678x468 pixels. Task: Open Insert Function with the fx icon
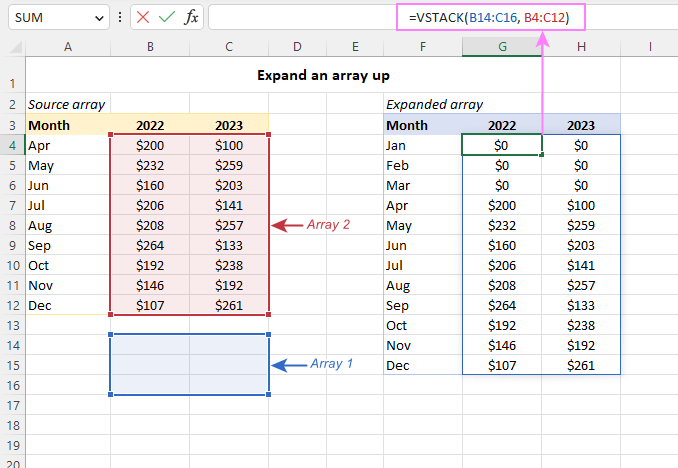191,17
